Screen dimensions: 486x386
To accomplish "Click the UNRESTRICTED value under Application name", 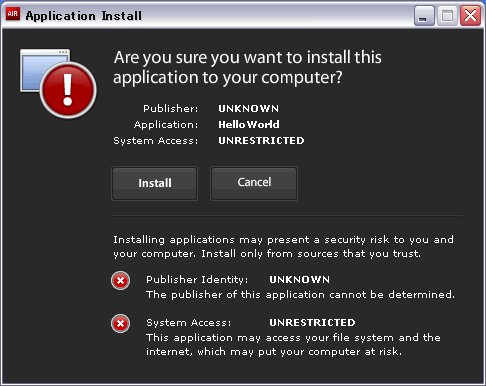I will point(261,140).
